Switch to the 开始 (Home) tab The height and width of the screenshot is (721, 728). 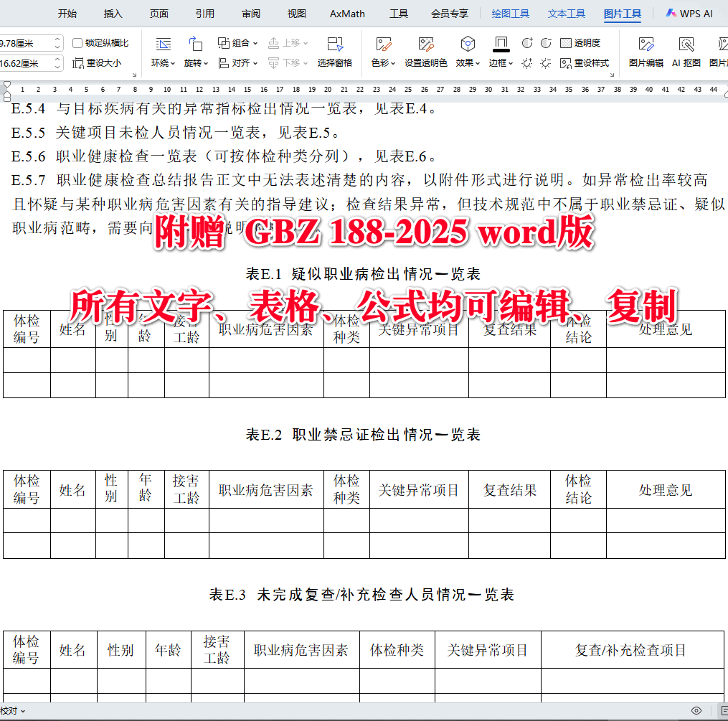click(x=67, y=13)
